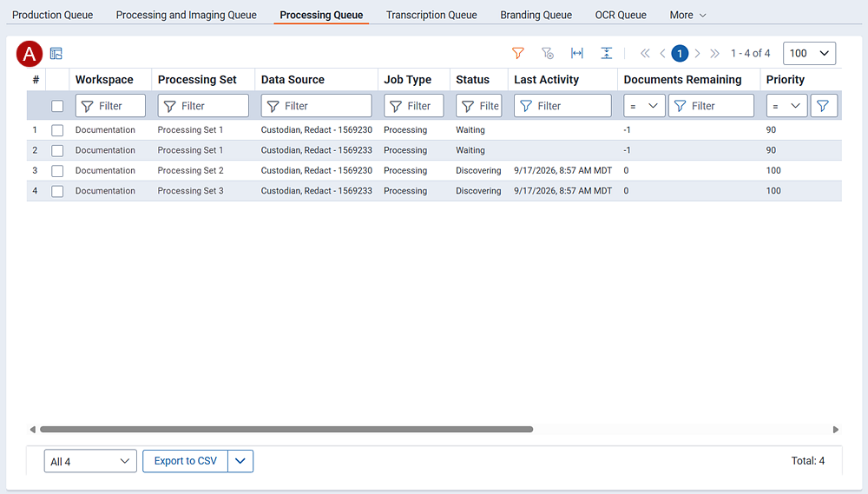
Task: Sort by Documents Remaining column header
Action: 682,80
